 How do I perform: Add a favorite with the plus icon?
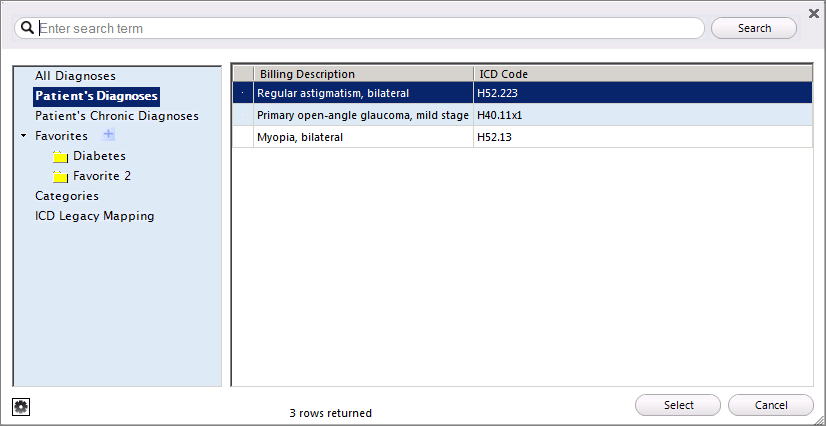pos(108,135)
